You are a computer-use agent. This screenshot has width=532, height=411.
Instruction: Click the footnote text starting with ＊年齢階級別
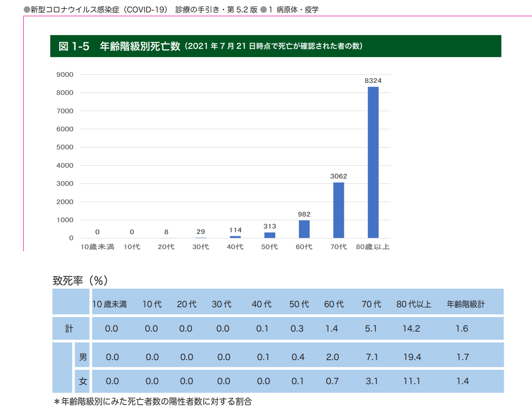153,402
